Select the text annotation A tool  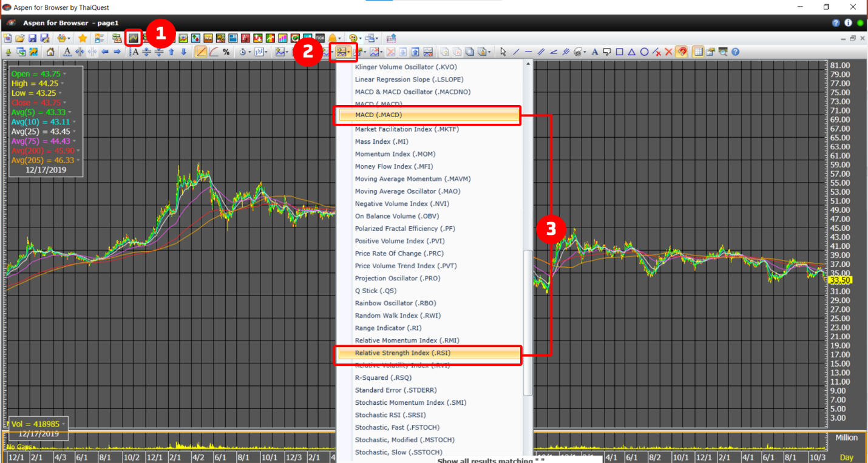[595, 52]
